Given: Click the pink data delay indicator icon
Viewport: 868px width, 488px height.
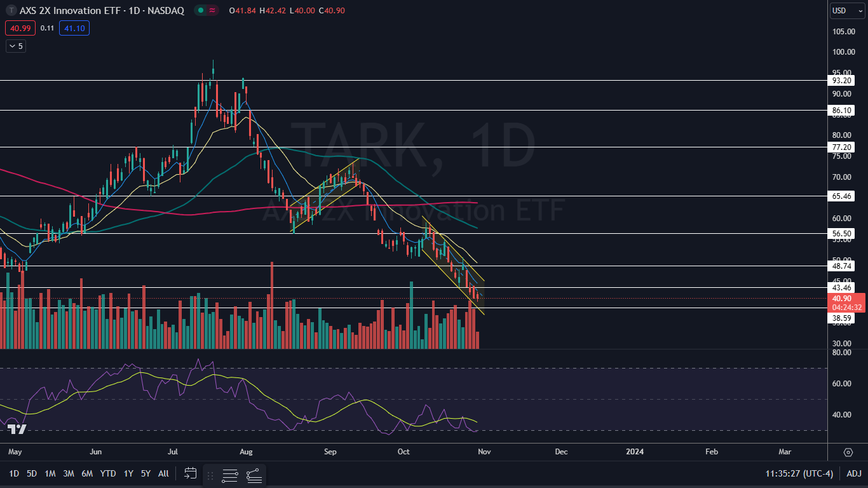Looking at the screenshot, I should (x=212, y=10).
